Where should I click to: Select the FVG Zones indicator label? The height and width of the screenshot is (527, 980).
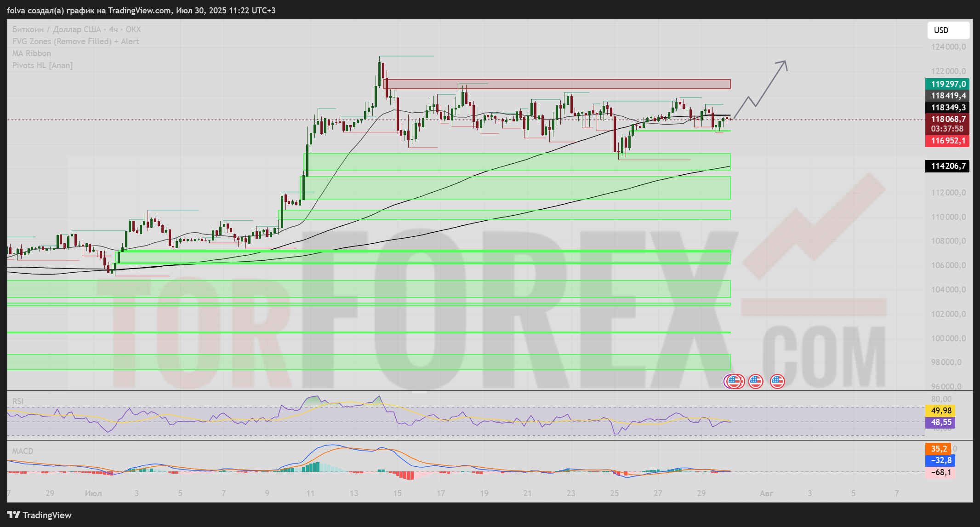(x=75, y=41)
